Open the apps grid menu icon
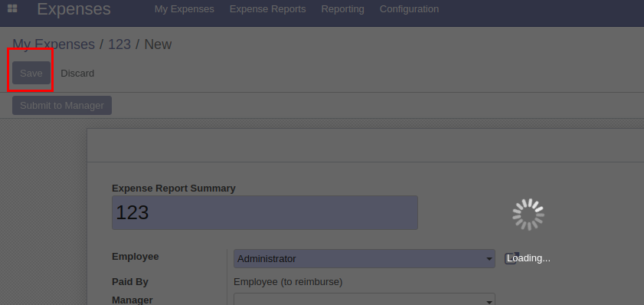The width and height of the screenshot is (644, 305). coord(12,8)
